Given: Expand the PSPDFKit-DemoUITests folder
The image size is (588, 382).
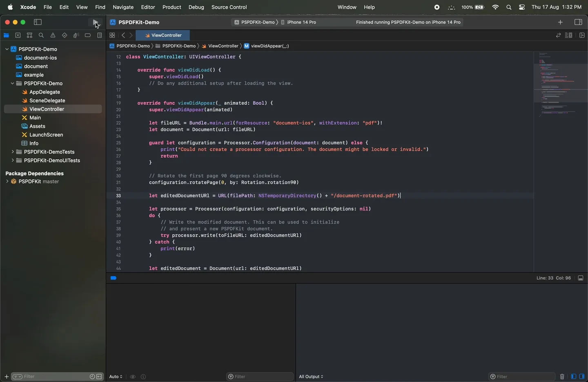Looking at the screenshot, I should (12, 160).
